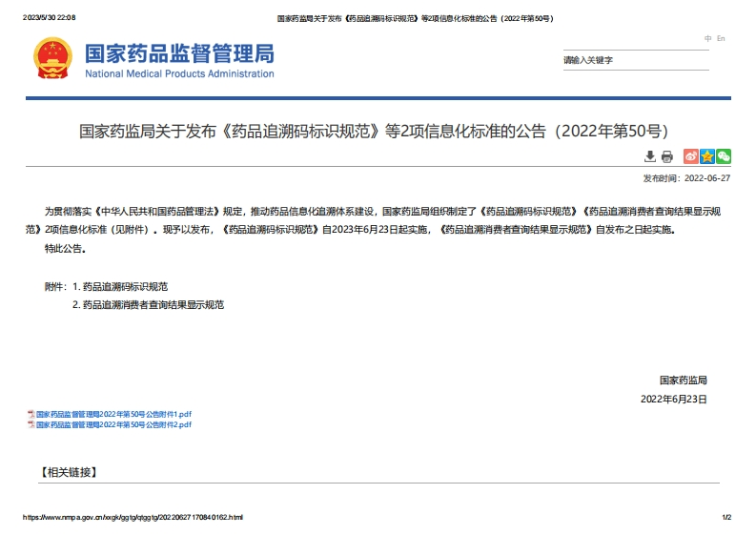Image resolution: width=756 pixels, height=535 pixels.
Task: Click attachment item 2 药品追溯消费者查询结果显示规范
Action: [153, 305]
